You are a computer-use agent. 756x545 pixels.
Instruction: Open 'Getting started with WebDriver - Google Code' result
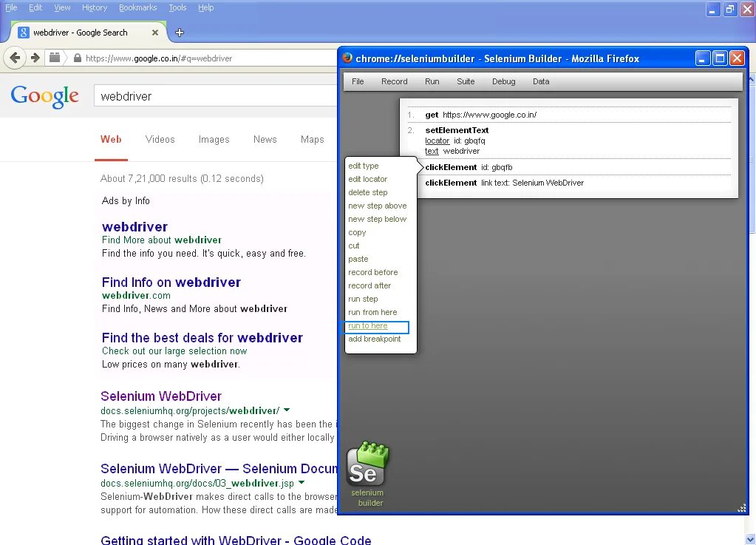[236, 539]
